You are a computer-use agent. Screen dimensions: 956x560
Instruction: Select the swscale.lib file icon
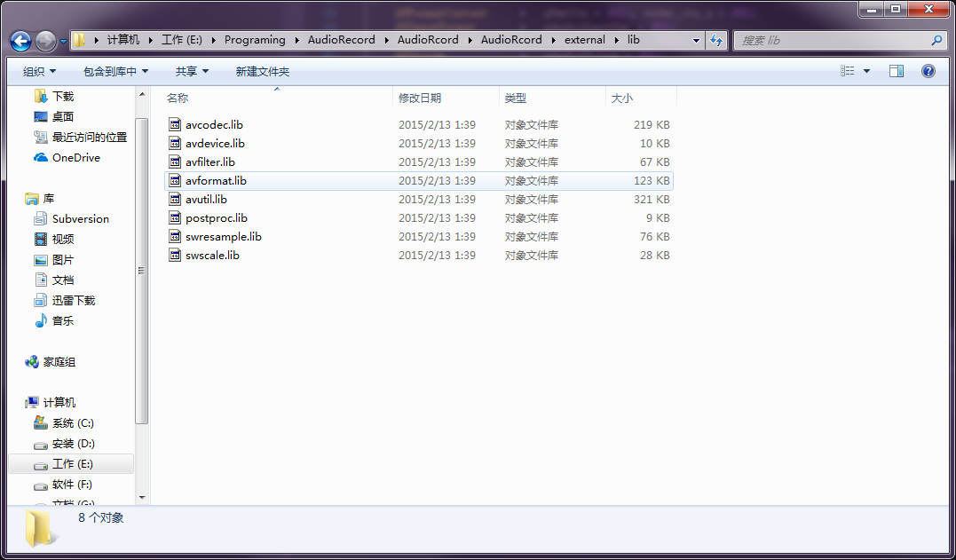tap(175, 256)
